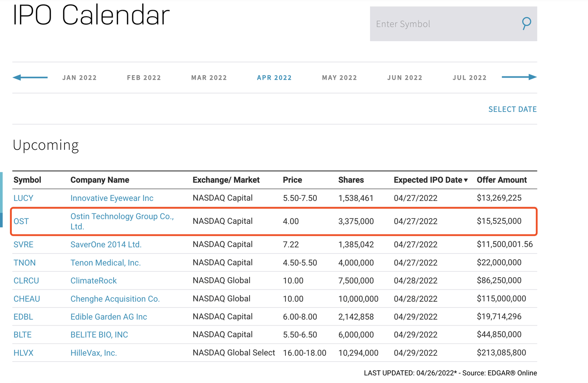
Task: Go to the JUL 2022 tab
Action: [470, 78]
